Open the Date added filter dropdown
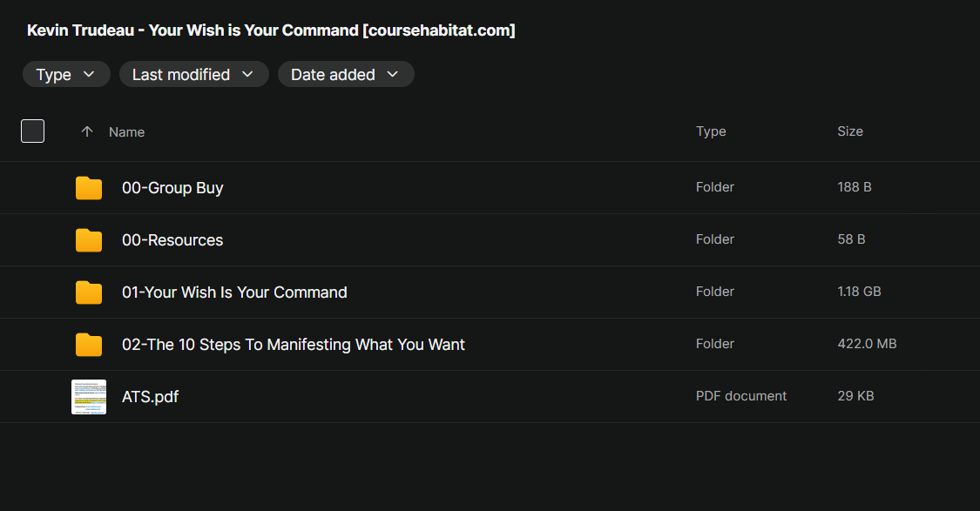This screenshot has width=980, height=511. click(x=346, y=75)
